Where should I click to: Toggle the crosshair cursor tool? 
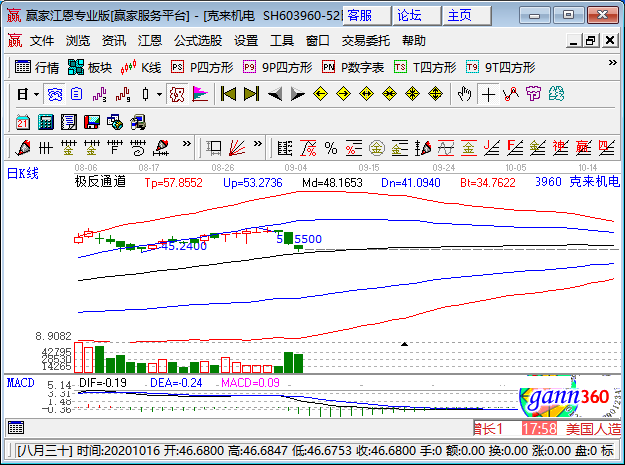click(488, 94)
